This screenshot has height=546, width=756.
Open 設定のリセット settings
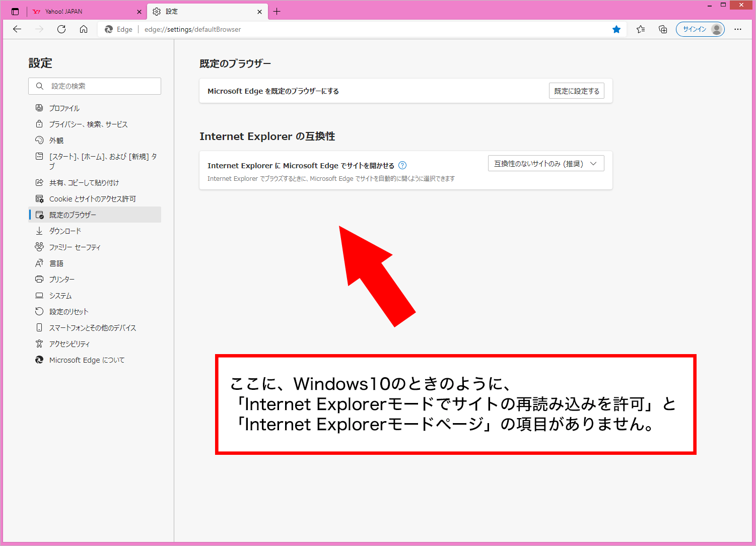pyautogui.click(x=95, y=312)
